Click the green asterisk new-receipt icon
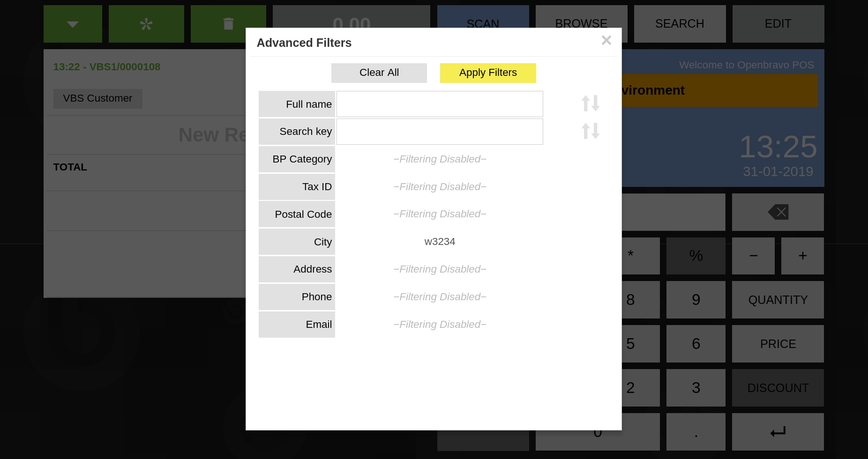This screenshot has height=459, width=868. click(x=146, y=24)
